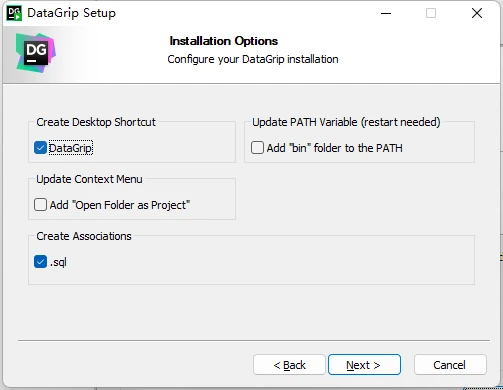The height and width of the screenshot is (390, 503).
Task: Untick the .sql association checkbox
Action: [40, 262]
